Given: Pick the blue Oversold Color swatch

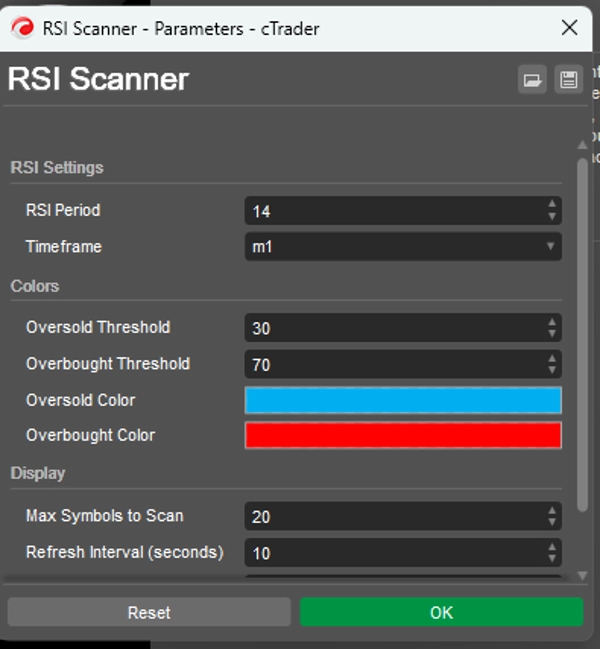Looking at the screenshot, I should click(x=403, y=400).
